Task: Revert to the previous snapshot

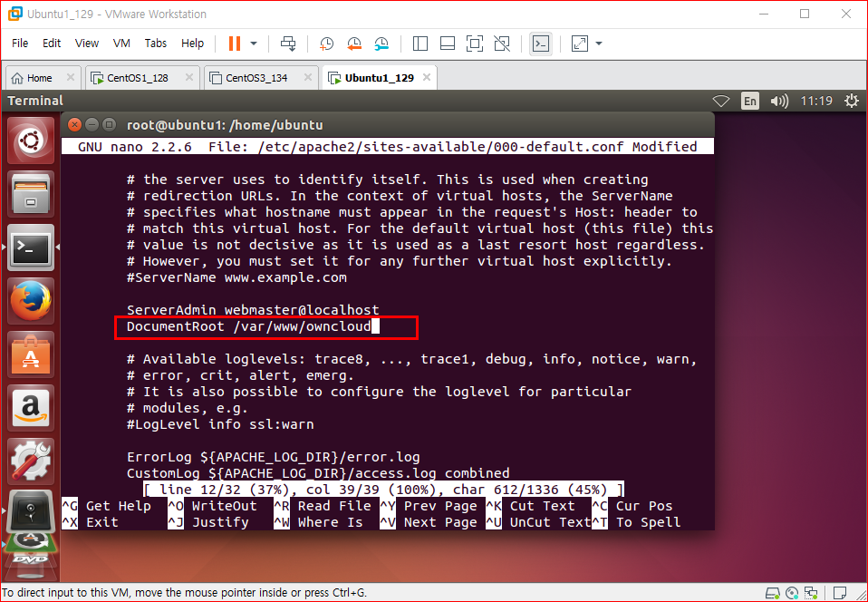Action: pyautogui.click(x=354, y=44)
